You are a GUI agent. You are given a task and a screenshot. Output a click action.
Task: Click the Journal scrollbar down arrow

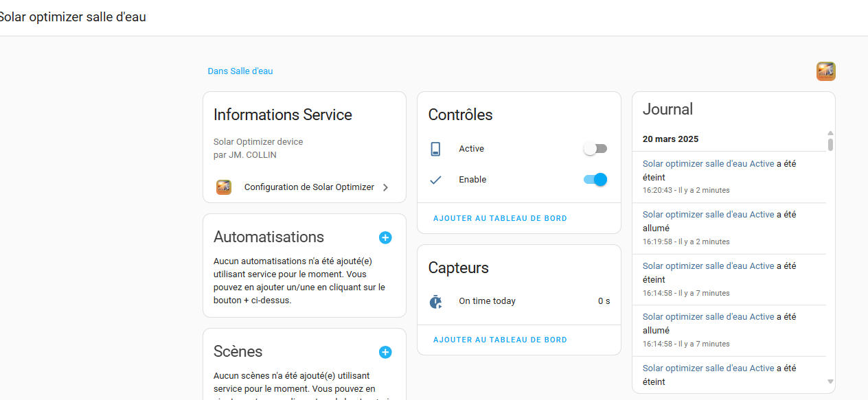pos(830,381)
